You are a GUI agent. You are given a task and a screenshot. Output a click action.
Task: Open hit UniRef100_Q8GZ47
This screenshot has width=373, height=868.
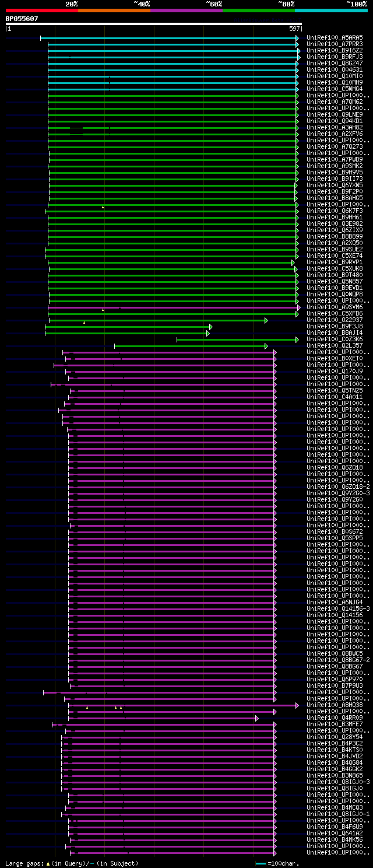(x=335, y=63)
